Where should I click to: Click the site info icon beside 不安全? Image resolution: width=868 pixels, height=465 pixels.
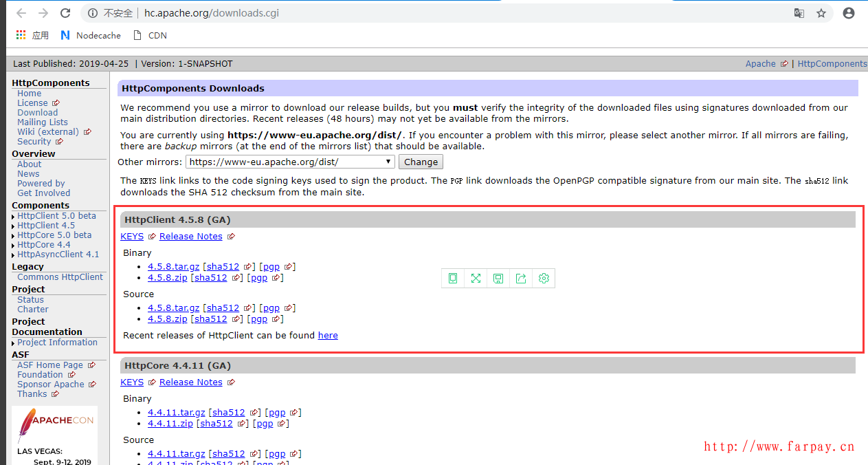click(x=93, y=13)
